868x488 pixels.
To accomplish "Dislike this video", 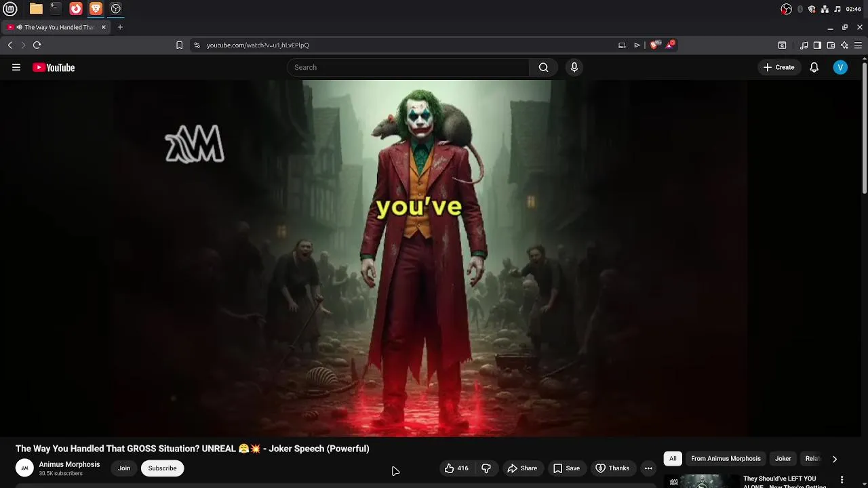I will 486,468.
